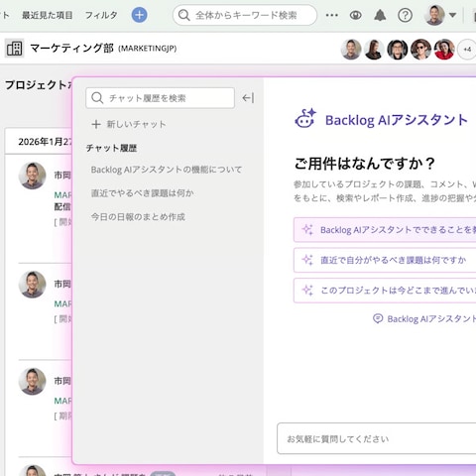Screen dimensions: 476x476
Task: Click the first member avatar in project header
Action: 351,50
